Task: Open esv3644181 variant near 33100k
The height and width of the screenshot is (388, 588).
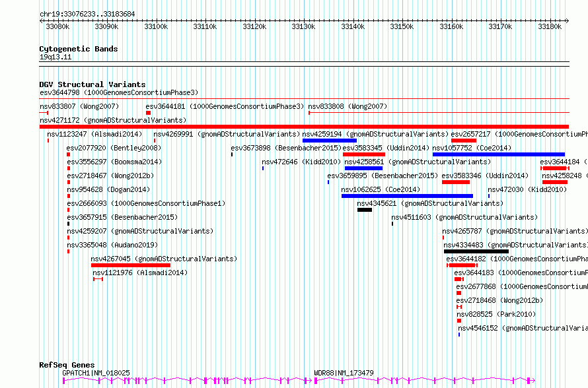Action: [x=225, y=106]
